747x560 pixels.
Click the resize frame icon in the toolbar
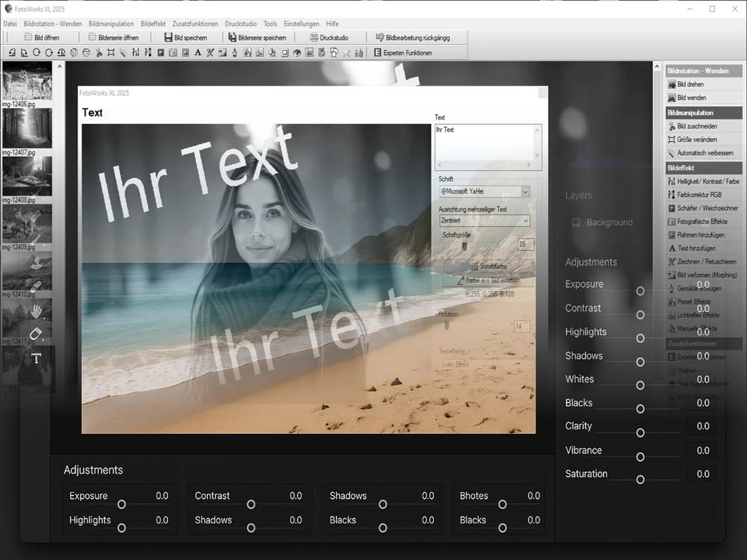(111, 53)
